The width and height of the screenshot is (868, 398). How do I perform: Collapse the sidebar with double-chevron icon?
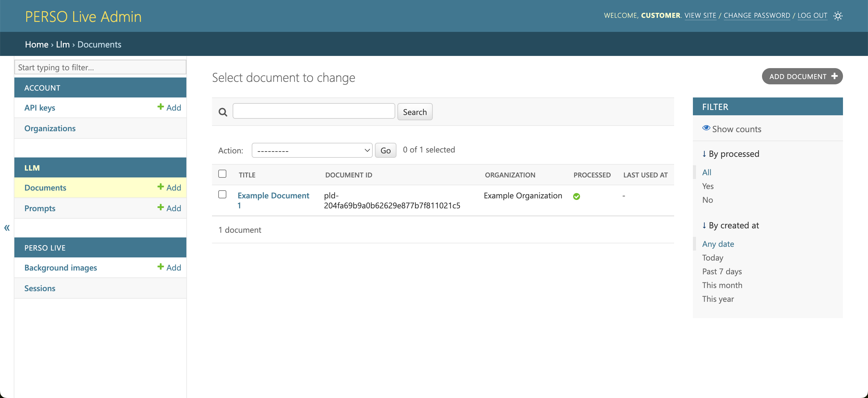click(7, 228)
